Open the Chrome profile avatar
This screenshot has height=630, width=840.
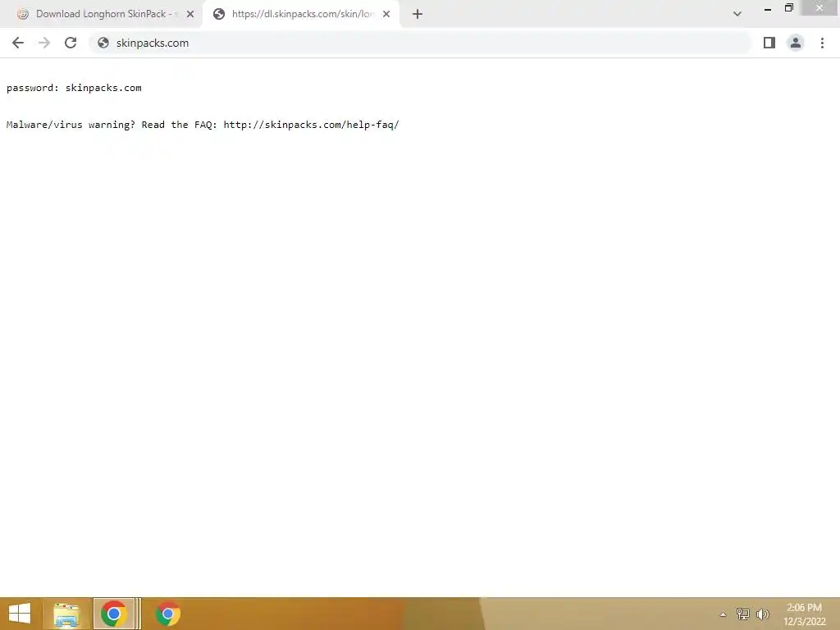(x=796, y=43)
